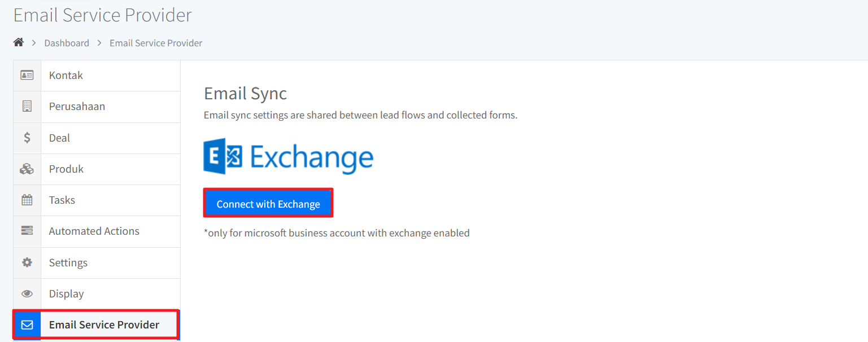The width and height of the screenshot is (868, 342).
Task: Click the envelope icon for Email Service Provider
Action: pos(27,325)
